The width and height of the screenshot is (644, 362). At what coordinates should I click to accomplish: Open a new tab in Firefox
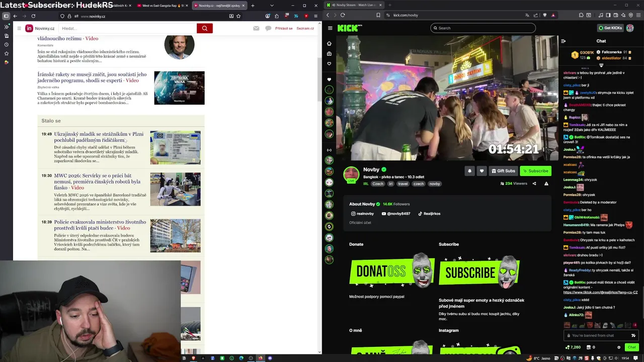click(253, 6)
